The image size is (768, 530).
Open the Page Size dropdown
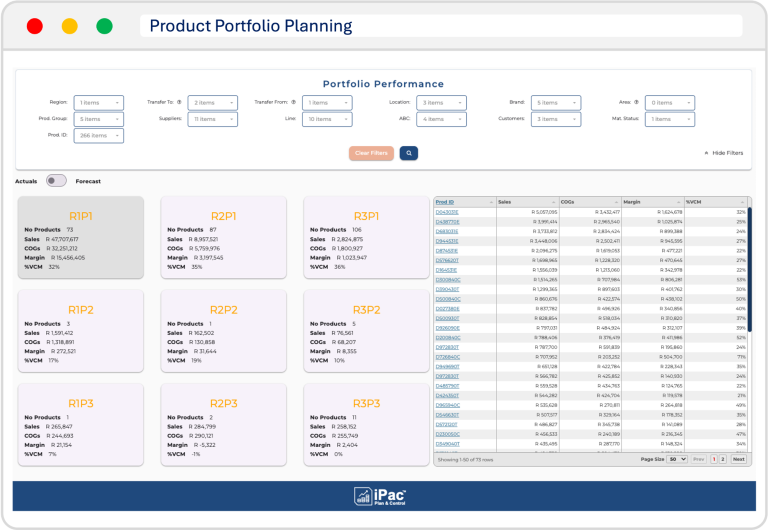(x=677, y=458)
